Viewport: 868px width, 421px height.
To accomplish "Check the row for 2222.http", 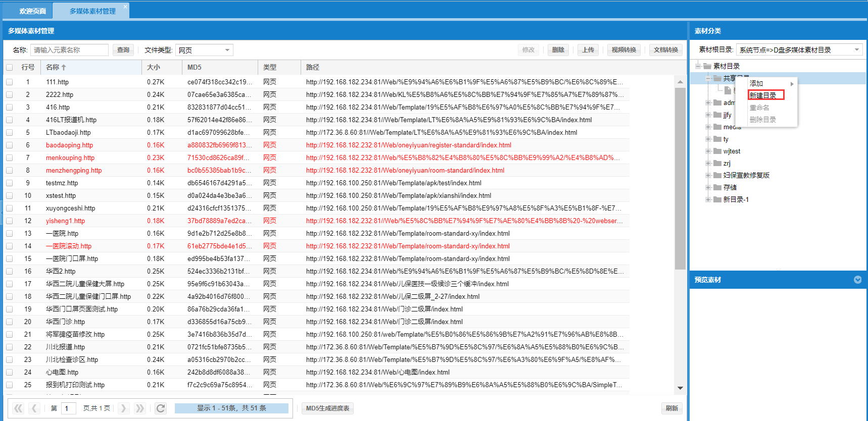I will click(9, 94).
